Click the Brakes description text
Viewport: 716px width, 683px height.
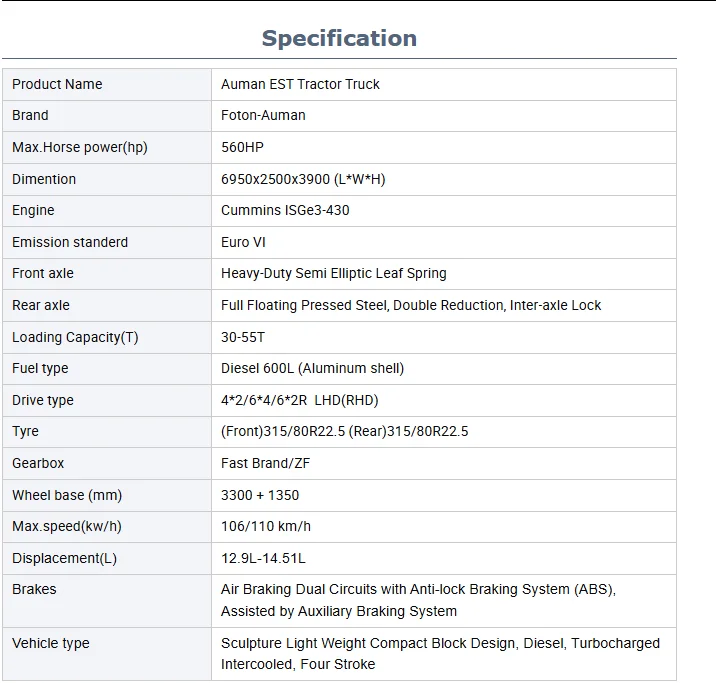coord(418,600)
